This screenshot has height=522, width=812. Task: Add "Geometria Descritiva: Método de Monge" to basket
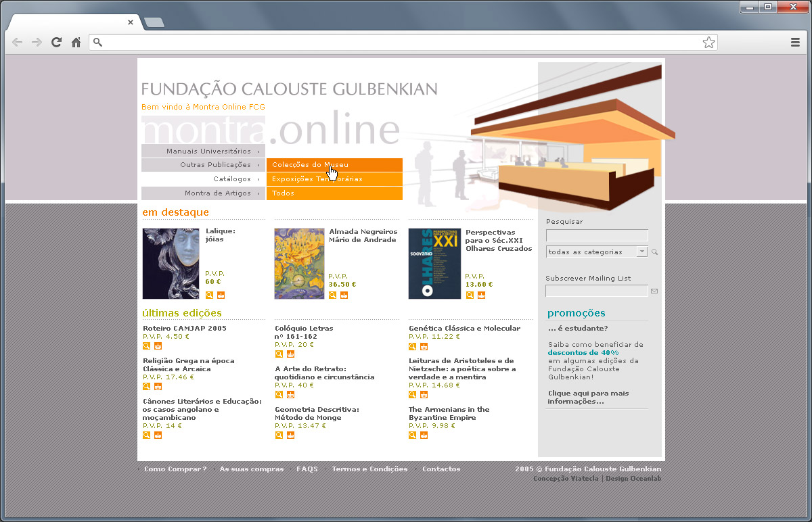pyautogui.click(x=290, y=435)
